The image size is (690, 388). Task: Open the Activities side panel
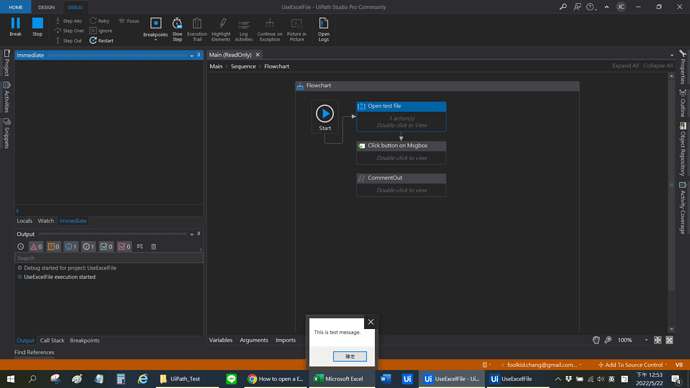coord(7,98)
